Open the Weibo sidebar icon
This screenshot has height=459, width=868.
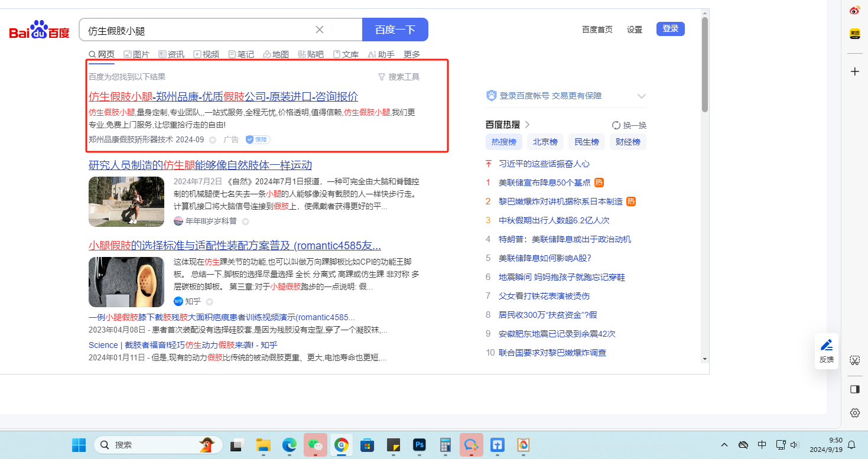[x=854, y=10]
